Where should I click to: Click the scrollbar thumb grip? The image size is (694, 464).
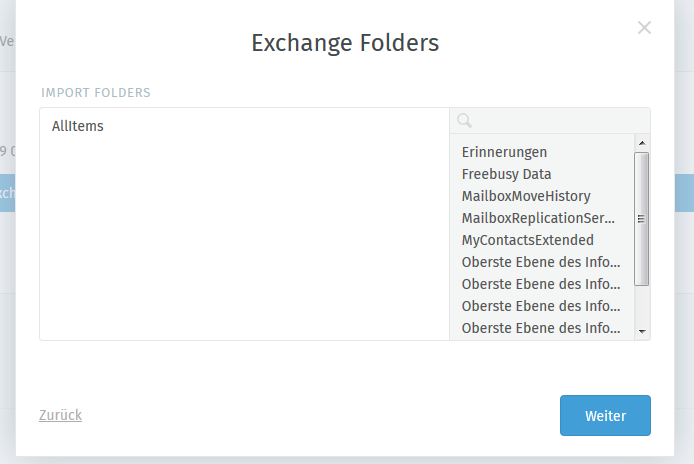(x=641, y=219)
